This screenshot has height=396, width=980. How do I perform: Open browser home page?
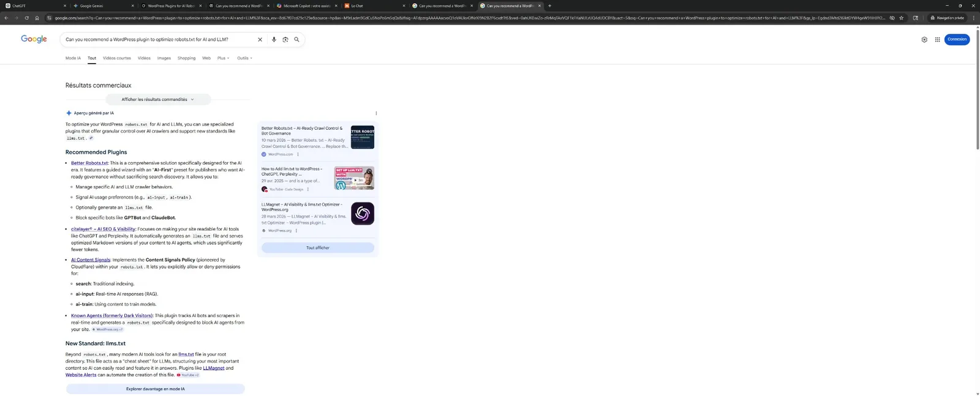click(x=37, y=18)
